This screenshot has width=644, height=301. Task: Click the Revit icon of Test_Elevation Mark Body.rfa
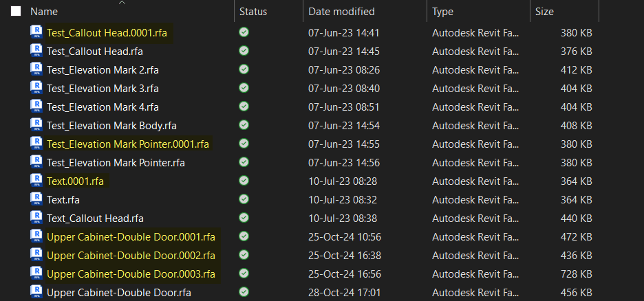36,124
